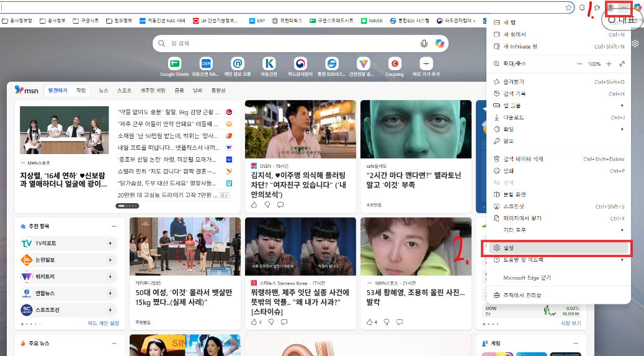Click the microphone voice search icon
Viewport: 644px width, 356px height.
(x=424, y=43)
